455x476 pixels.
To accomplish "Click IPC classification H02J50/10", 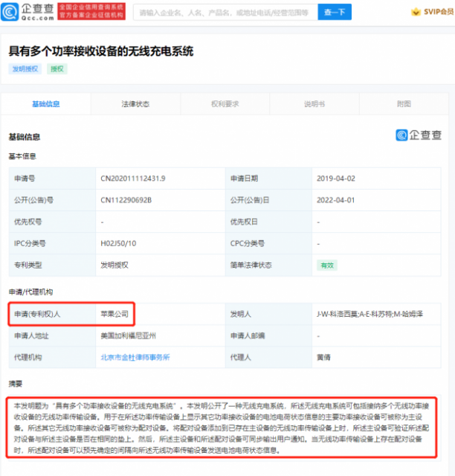I will pyautogui.click(x=118, y=243).
